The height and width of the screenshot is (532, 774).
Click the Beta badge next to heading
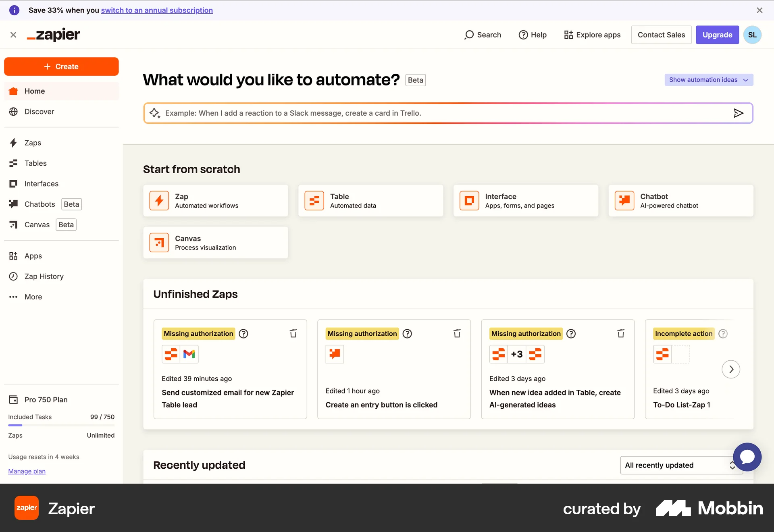415,80
